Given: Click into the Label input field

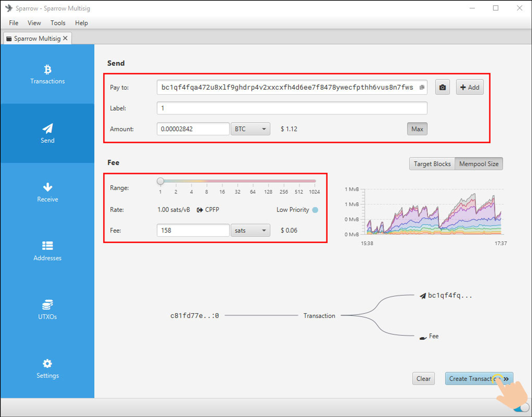Looking at the screenshot, I should [292, 108].
